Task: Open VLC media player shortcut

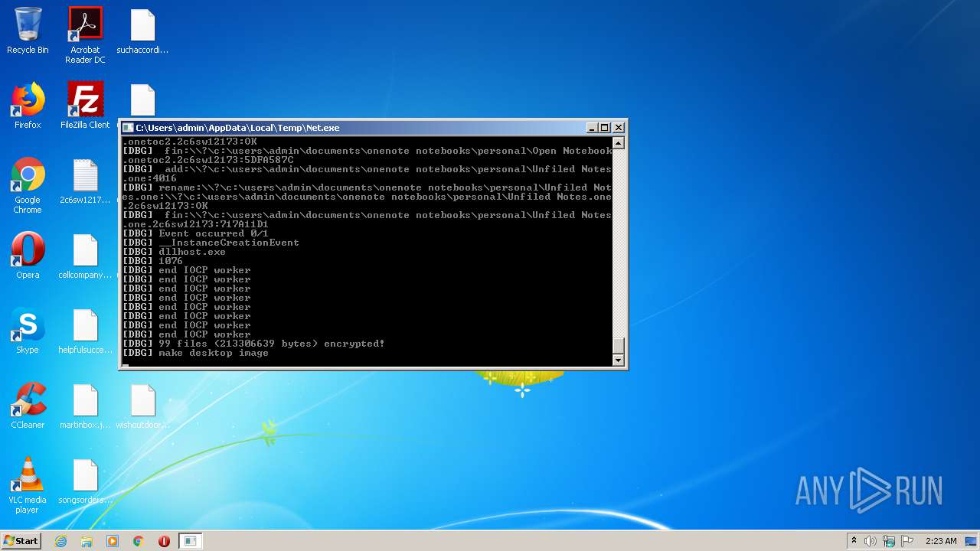Action: tap(28, 486)
